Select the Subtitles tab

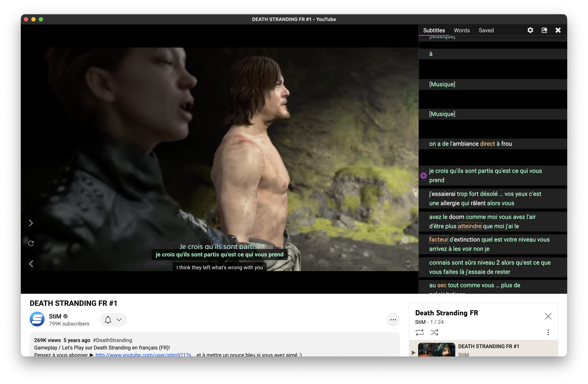point(434,30)
